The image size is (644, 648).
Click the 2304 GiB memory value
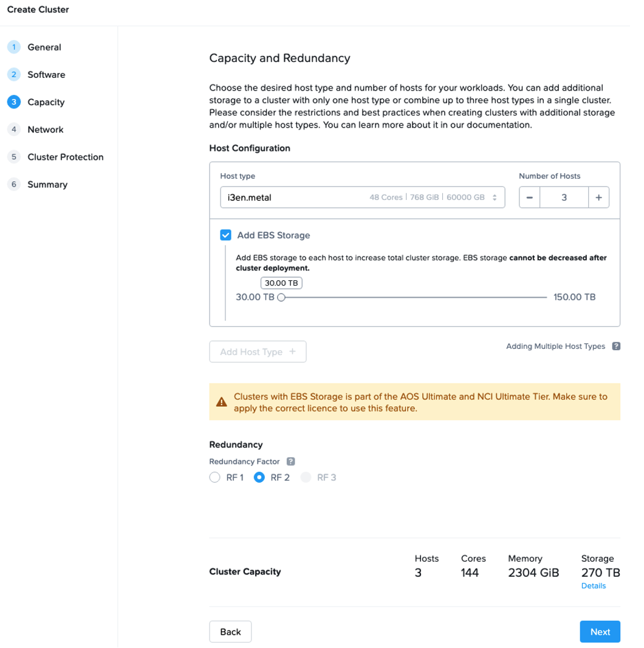tap(533, 573)
